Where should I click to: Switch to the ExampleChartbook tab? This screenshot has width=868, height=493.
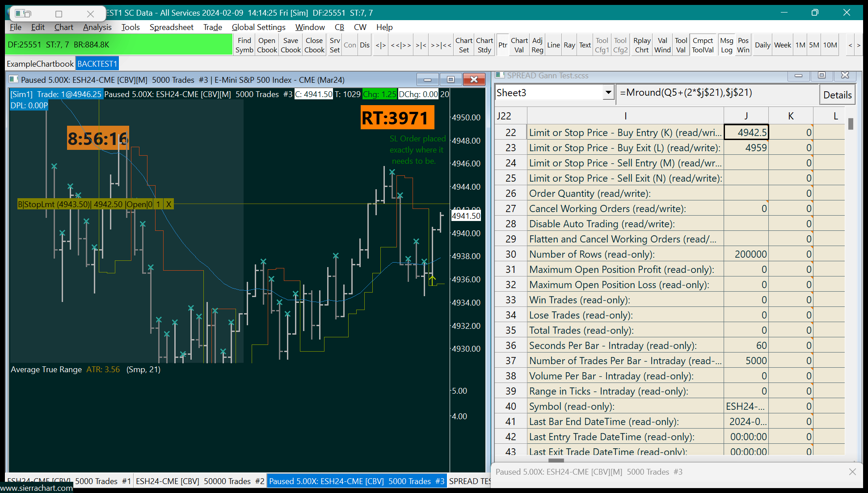tap(40, 64)
